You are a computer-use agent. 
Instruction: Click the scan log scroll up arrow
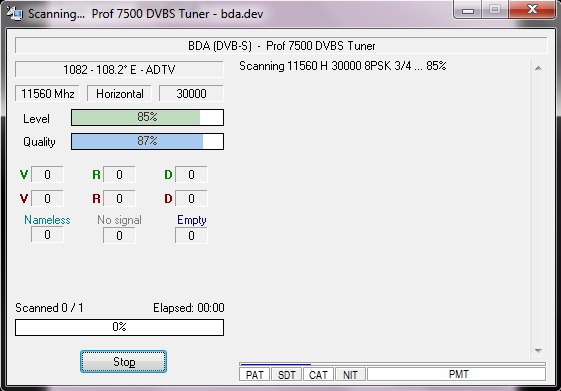(x=538, y=68)
